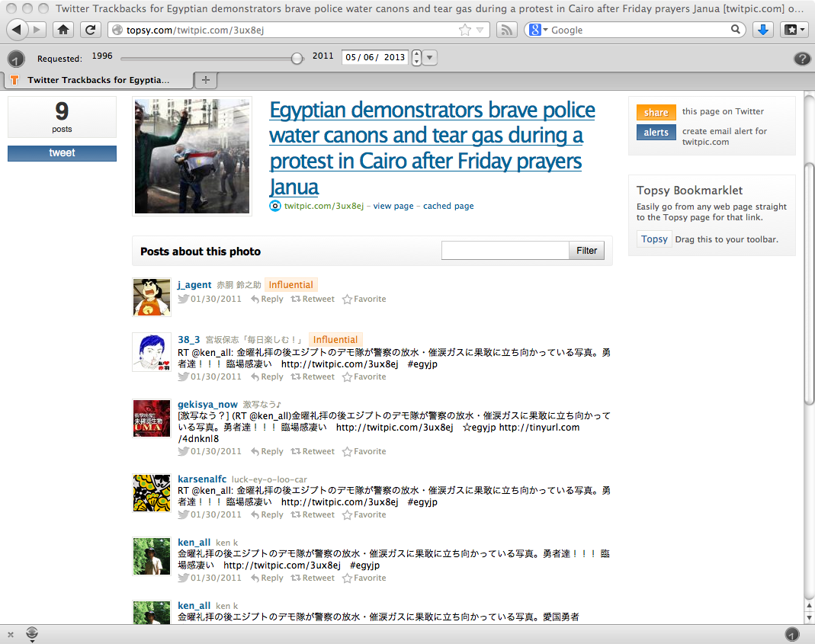Click j_agent avatar image
This screenshot has width=815, height=644.
click(151, 296)
